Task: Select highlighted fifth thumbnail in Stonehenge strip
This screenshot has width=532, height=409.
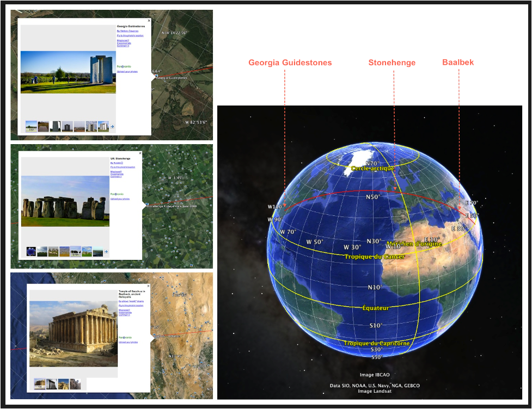Action: (76, 251)
